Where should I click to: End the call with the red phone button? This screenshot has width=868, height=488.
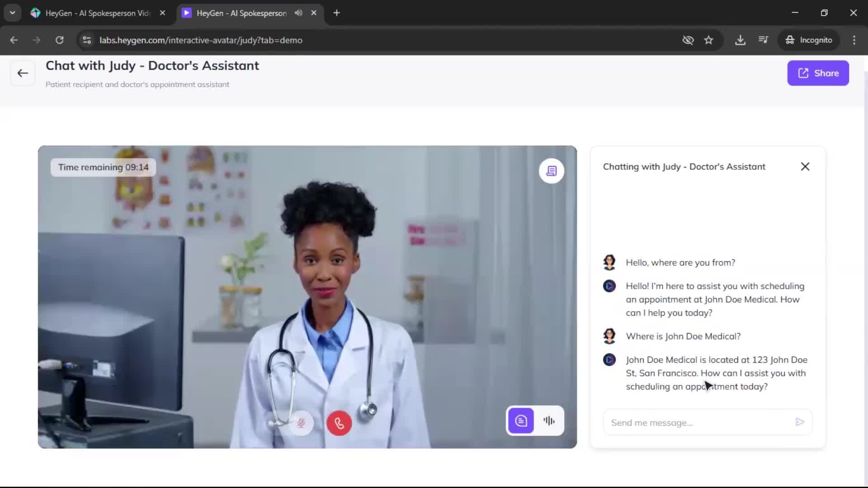pyautogui.click(x=339, y=423)
